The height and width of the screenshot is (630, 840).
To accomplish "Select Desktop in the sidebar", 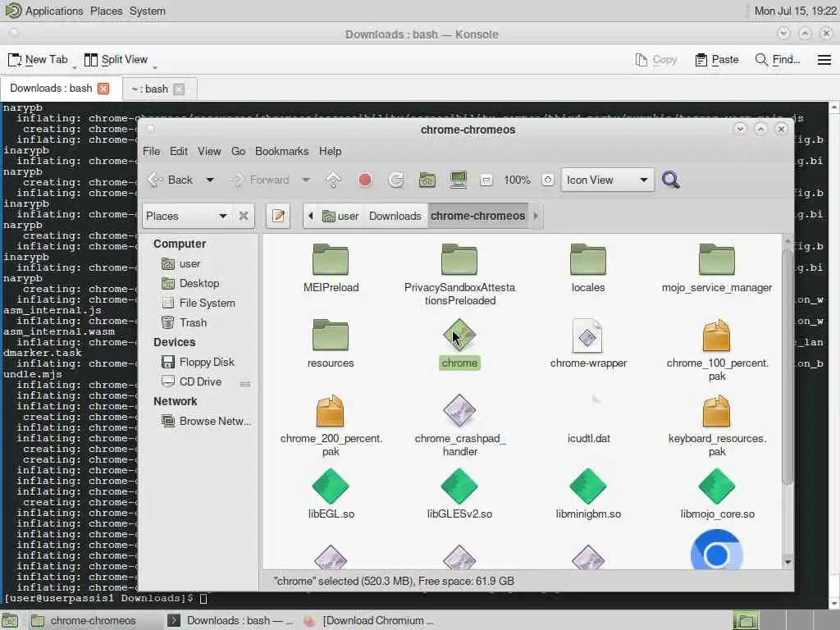I will (190, 283).
